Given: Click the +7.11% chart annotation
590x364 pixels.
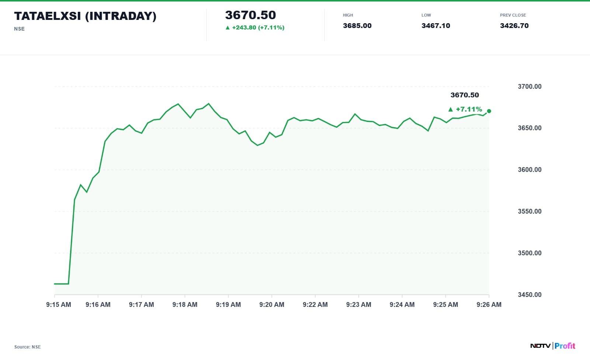Looking at the screenshot, I should click(x=469, y=109).
